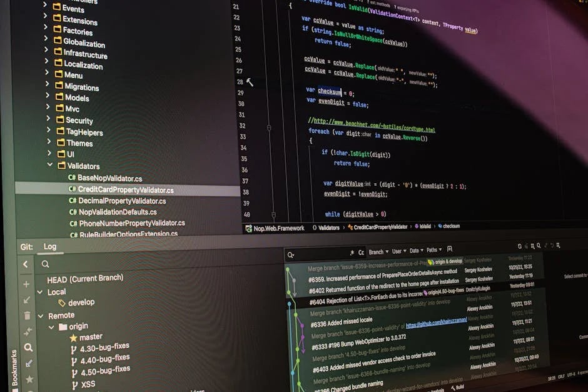Click the trash icon in the Git branches toolbar
Viewport: 588px width, 392px height.
click(x=27, y=316)
